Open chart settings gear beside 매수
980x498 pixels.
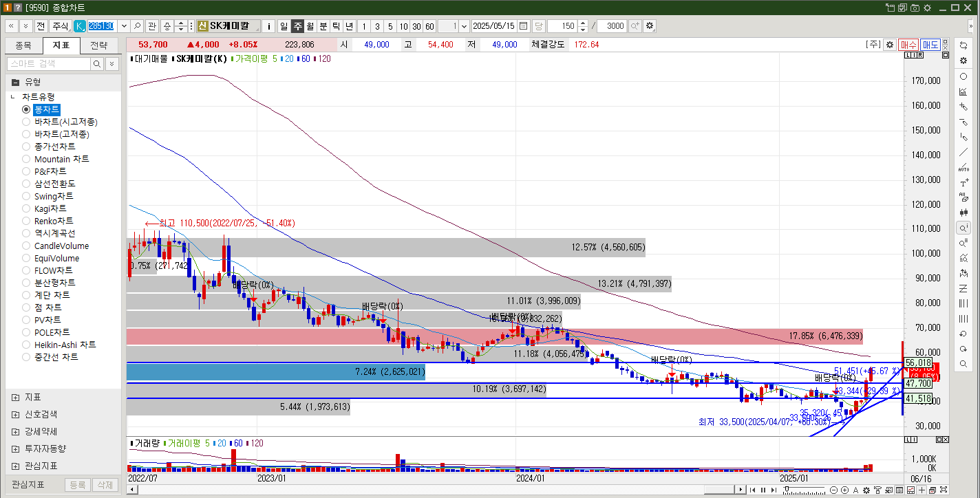(x=890, y=45)
